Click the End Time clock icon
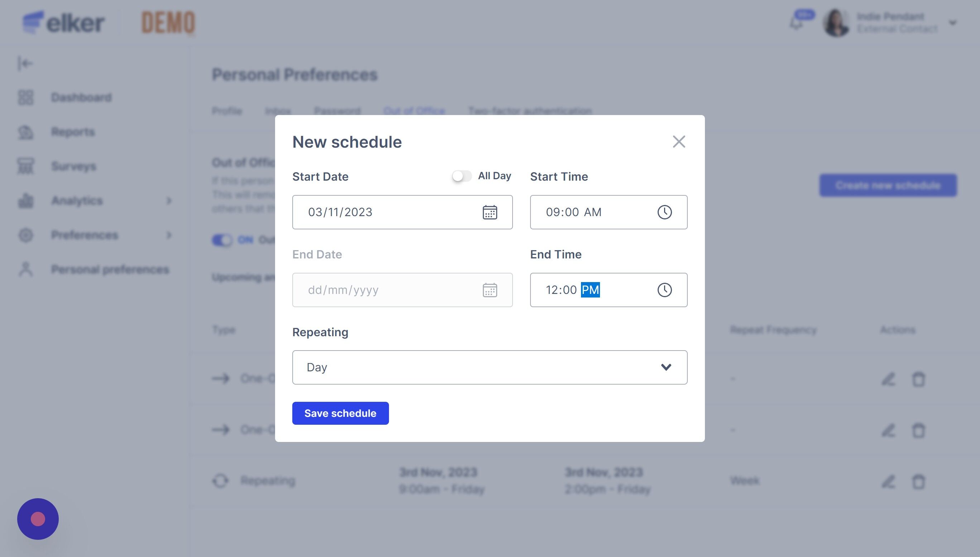The height and width of the screenshot is (557, 980). (664, 290)
